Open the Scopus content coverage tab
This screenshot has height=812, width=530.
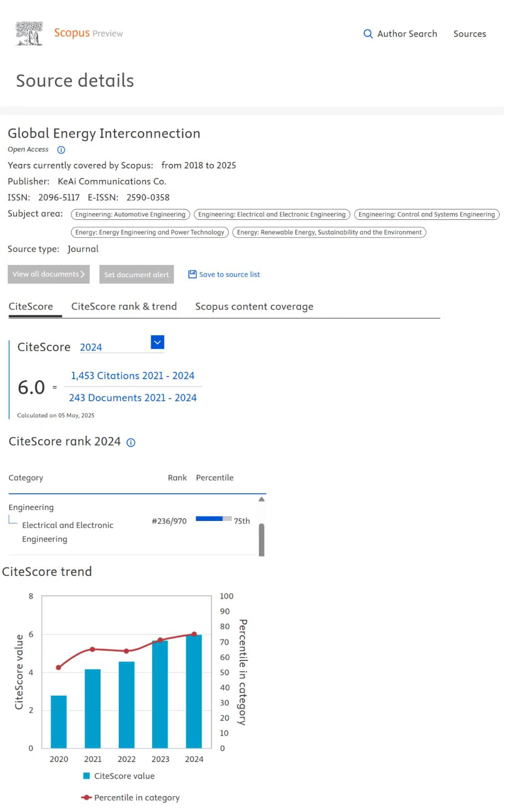(x=254, y=306)
